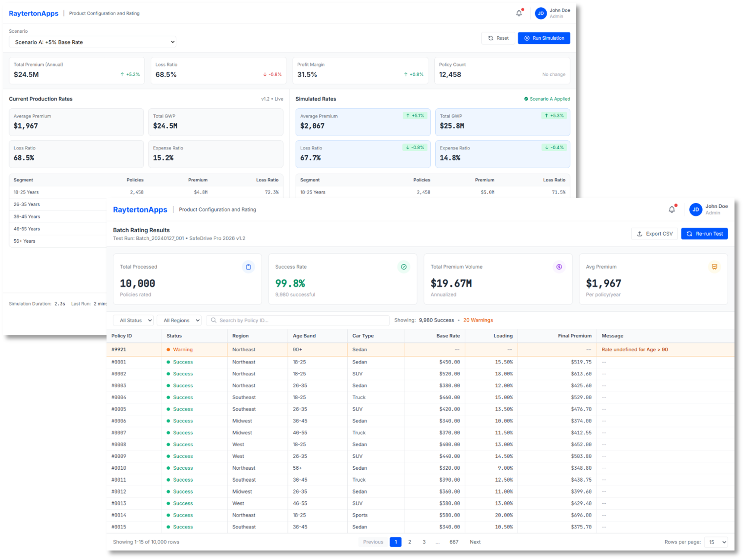The width and height of the screenshot is (744, 560).
Task: Click the Re-run Test button
Action: pyautogui.click(x=704, y=233)
